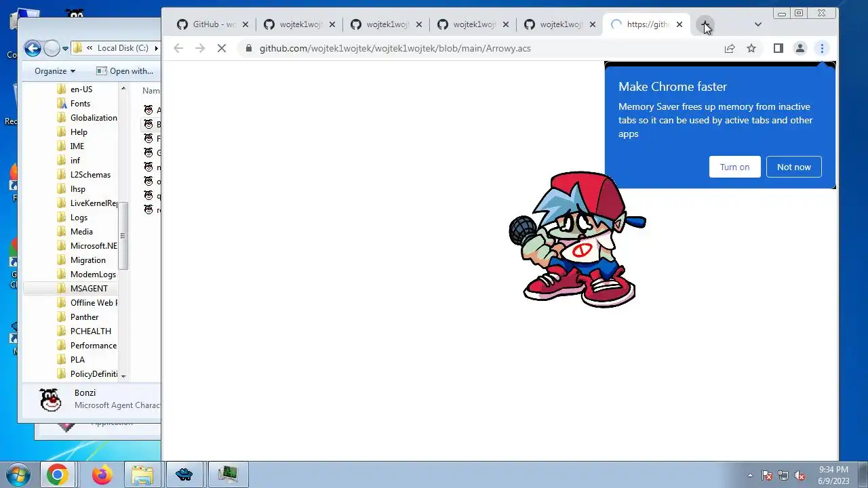Open Chrome's side panel
The height and width of the screenshot is (488, 868).
click(x=778, y=48)
